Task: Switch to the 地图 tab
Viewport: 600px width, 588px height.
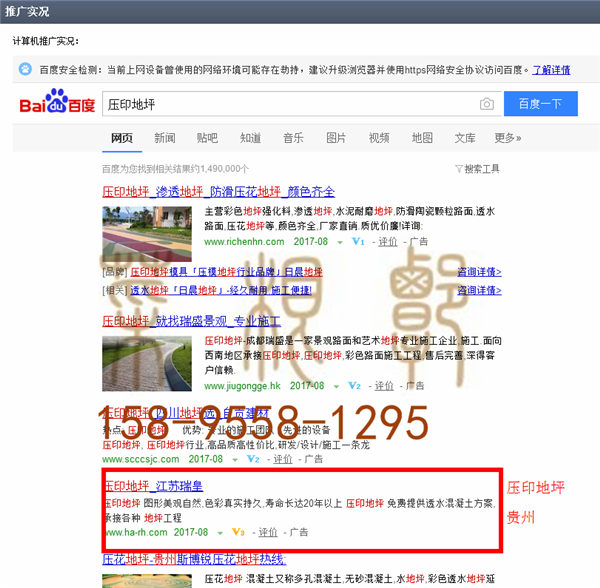Action: [422, 138]
